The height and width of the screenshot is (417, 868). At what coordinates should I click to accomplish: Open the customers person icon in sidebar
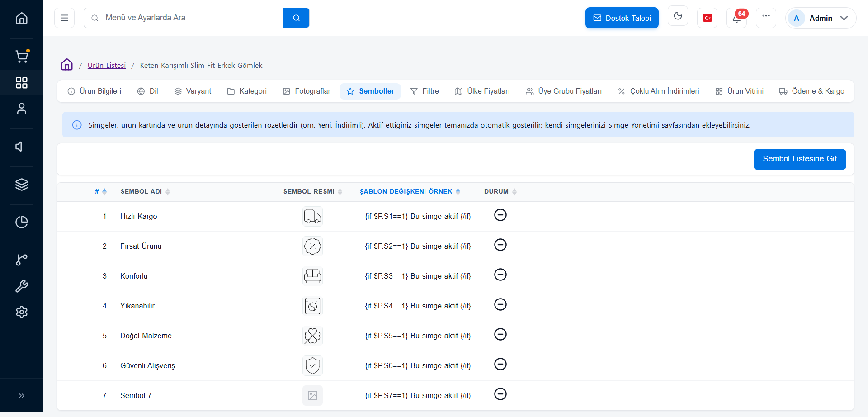[x=22, y=109]
